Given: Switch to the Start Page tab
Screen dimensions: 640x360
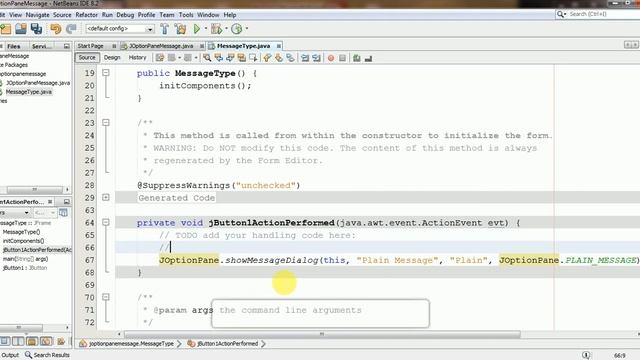Looking at the screenshot, I should [x=91, y=46].
